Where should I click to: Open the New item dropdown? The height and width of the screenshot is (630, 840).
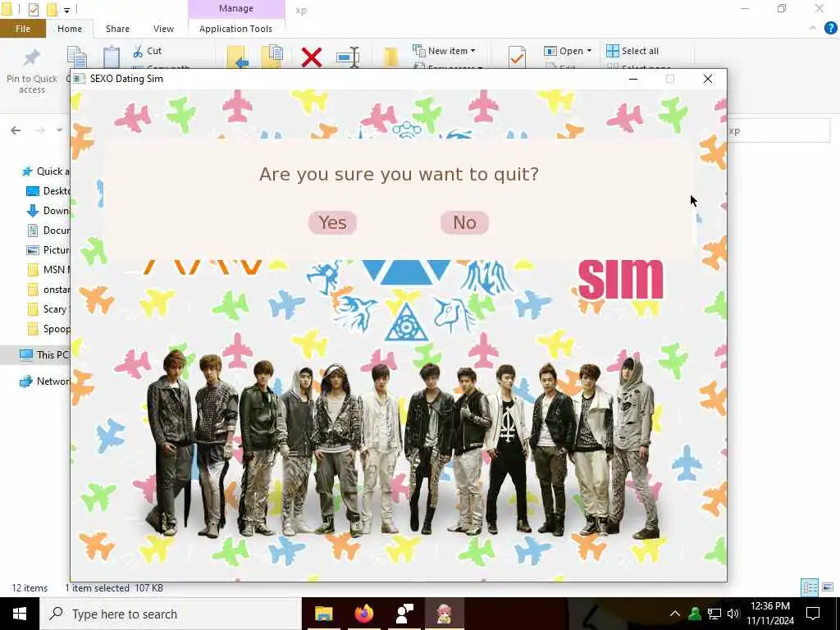(444, 50)
